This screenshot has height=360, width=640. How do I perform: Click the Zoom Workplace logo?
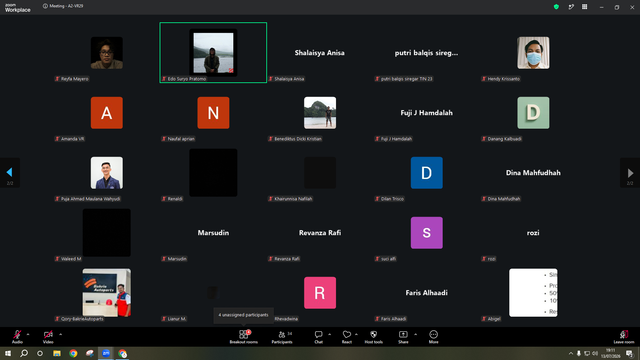coord(18,8)
